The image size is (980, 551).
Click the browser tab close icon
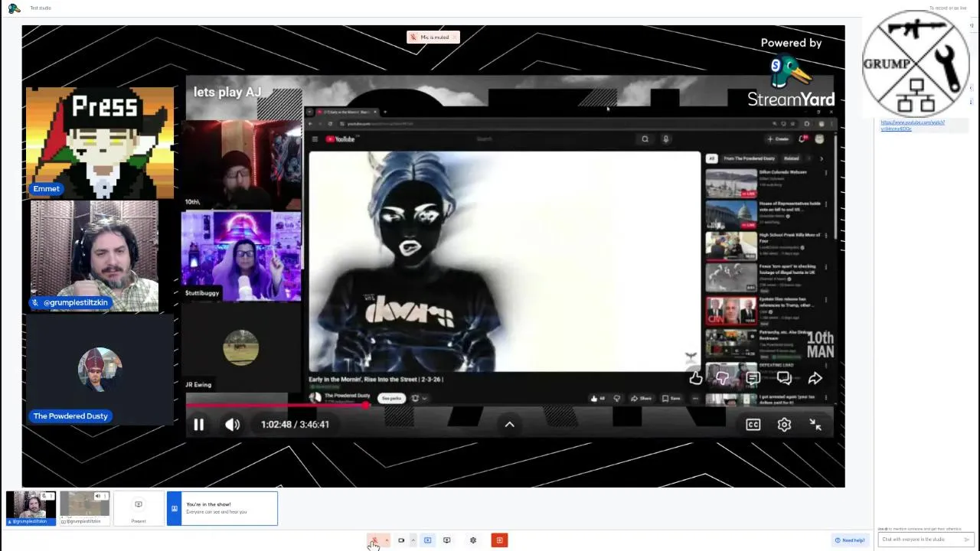(x=374, y=112)
